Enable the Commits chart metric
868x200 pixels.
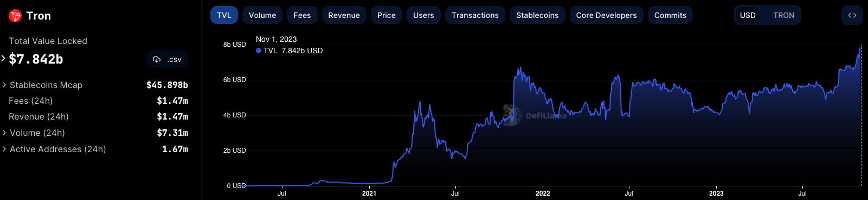coord(670,15)
